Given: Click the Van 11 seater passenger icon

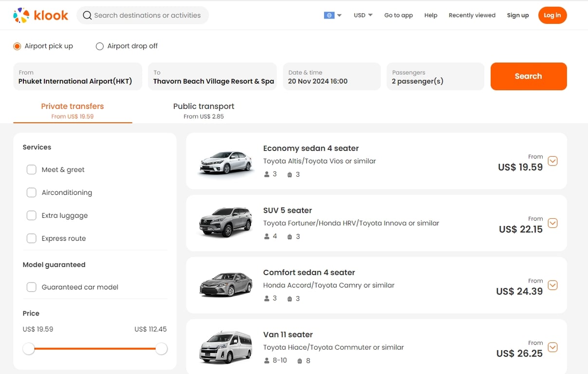Looking at the screenshot, I should (267, 361).
